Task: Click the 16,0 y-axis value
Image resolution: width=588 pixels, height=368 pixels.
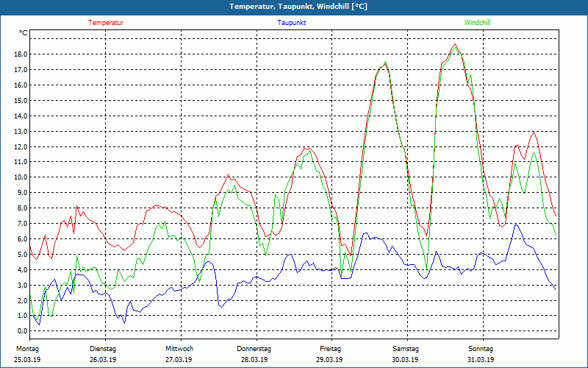Action: [x=21, y=85]
